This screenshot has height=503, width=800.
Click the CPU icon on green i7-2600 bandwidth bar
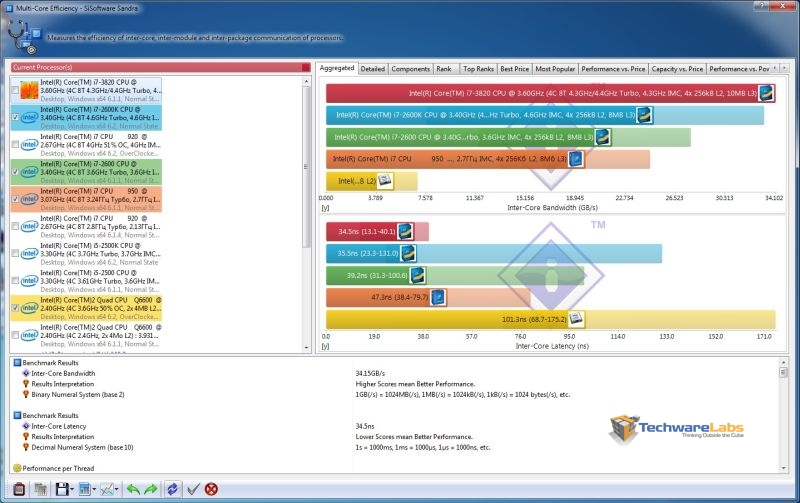(x=603, y=137)
